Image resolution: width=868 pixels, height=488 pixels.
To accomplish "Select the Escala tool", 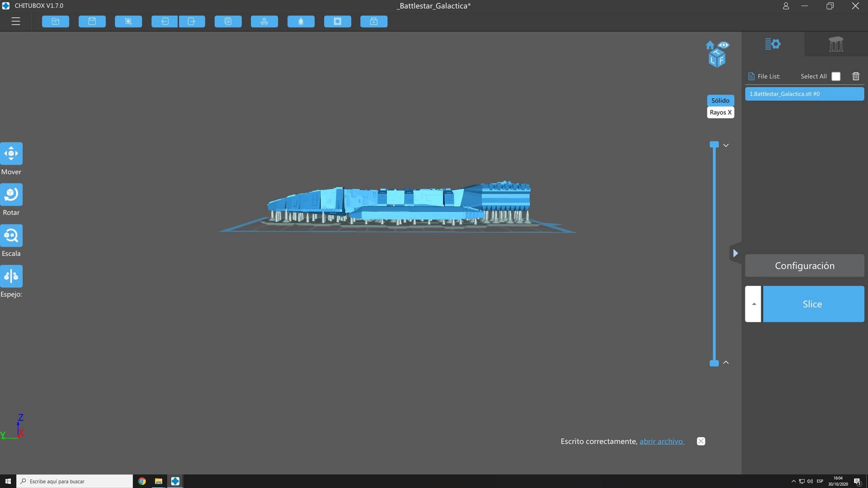I will tap(11, 235).
